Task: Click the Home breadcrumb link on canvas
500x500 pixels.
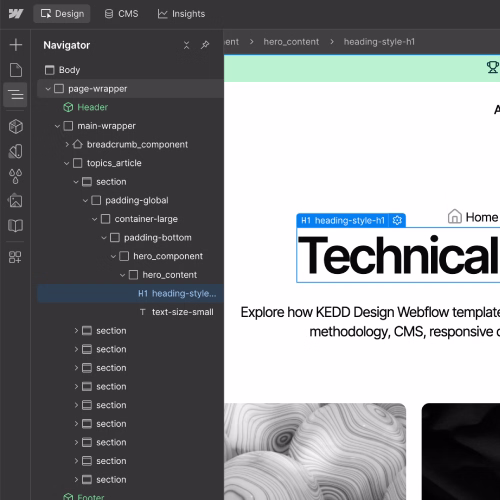Action: coord(482,217)
